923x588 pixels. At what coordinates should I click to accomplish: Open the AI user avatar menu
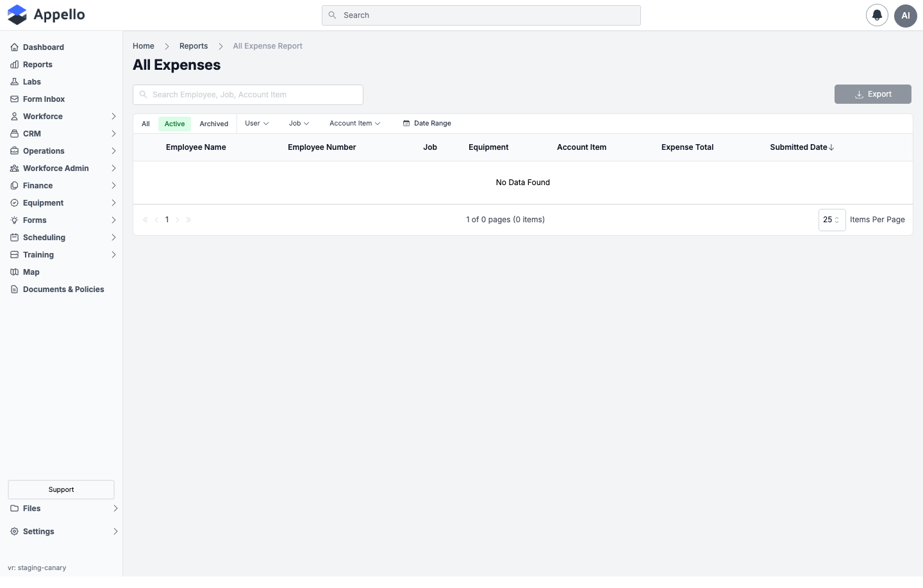coord(906,15)
